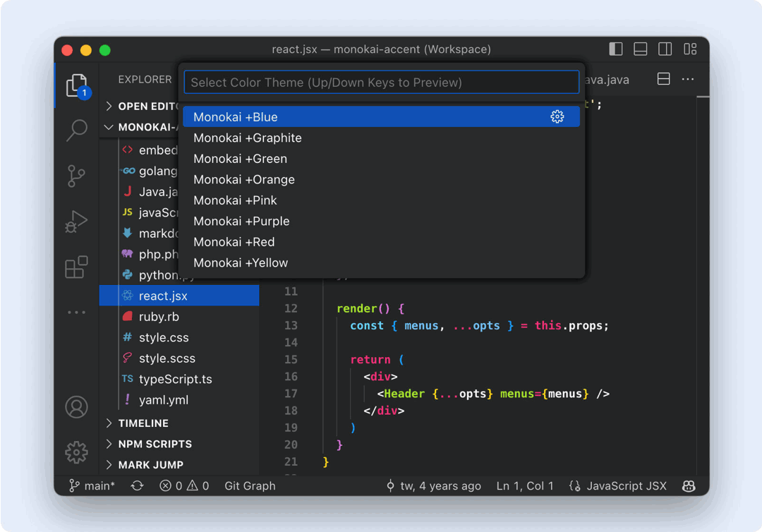Image resolution: width=762 pixels, height=532 pixels.
Task: Open the Search view
Action: pos(77,131)
